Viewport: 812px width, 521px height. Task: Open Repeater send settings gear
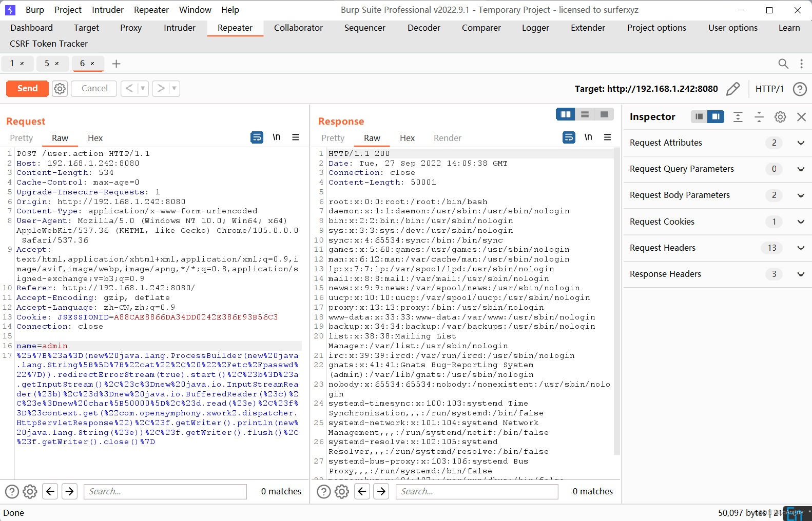coord(60,89)
